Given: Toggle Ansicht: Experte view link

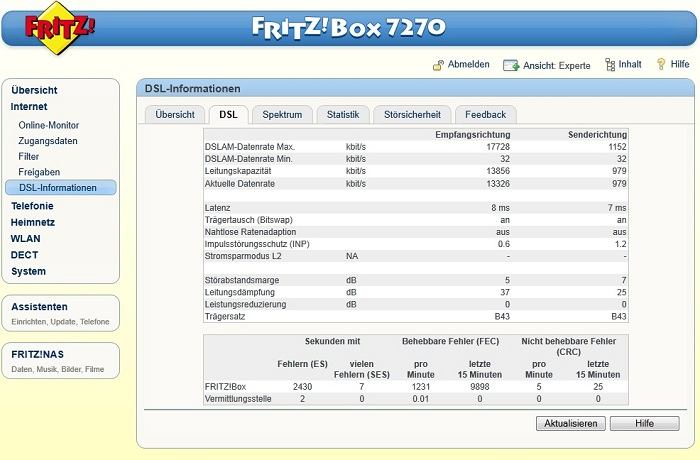Looking at the screenshot, I should 556,66.
